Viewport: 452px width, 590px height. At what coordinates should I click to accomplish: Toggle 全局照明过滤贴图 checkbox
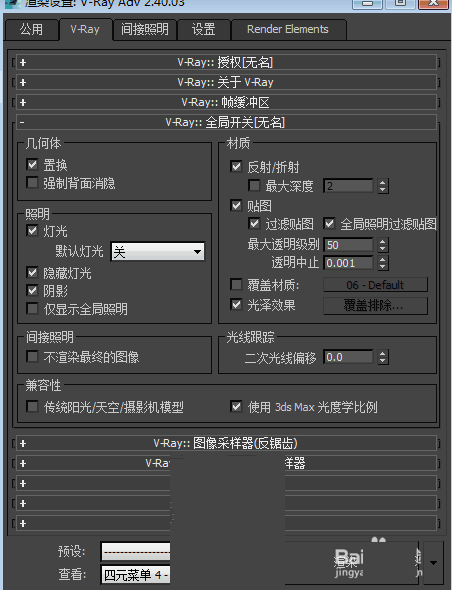pyautogui.click(x=329, y=224)
